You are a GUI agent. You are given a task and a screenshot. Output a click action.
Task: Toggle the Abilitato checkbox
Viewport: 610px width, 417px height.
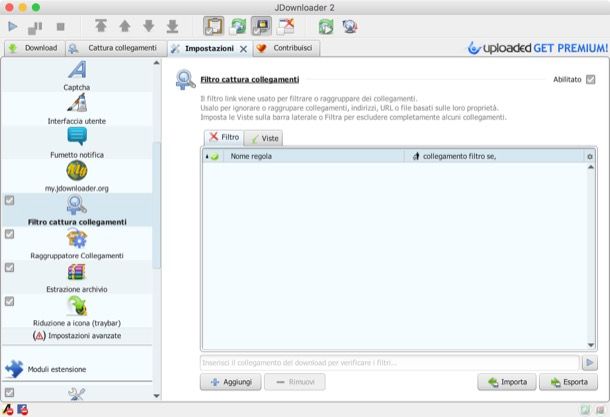591,79
